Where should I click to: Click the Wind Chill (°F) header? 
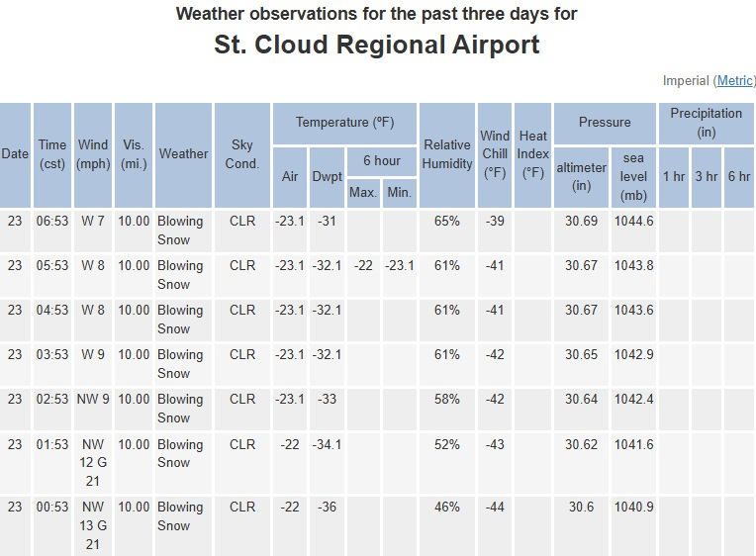495,154
